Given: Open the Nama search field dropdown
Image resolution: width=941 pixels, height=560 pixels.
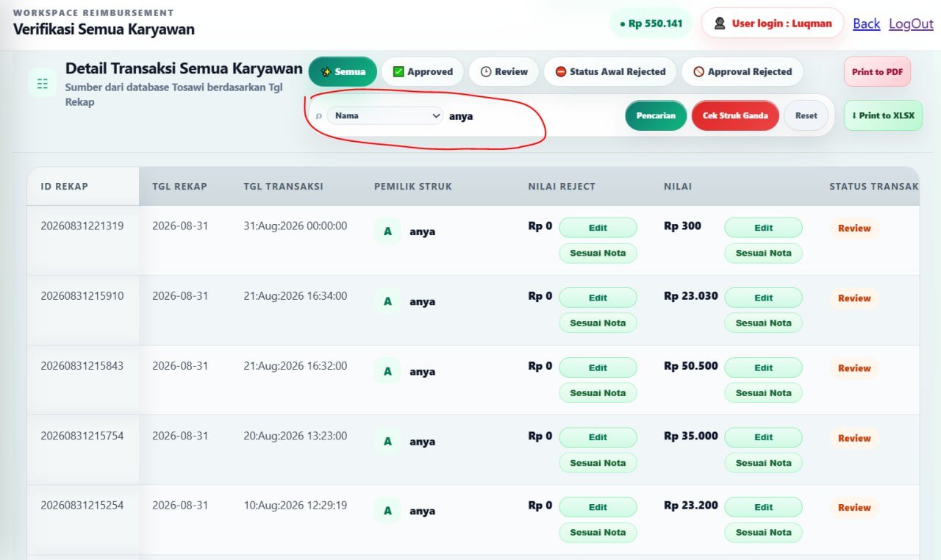Looking at the screenshot, I should [385, 115].
